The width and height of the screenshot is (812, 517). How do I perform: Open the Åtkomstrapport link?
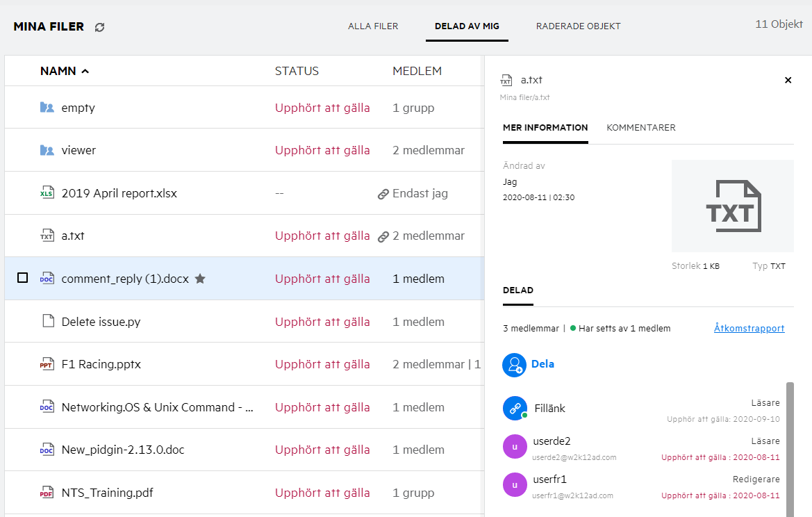point(749,329)
